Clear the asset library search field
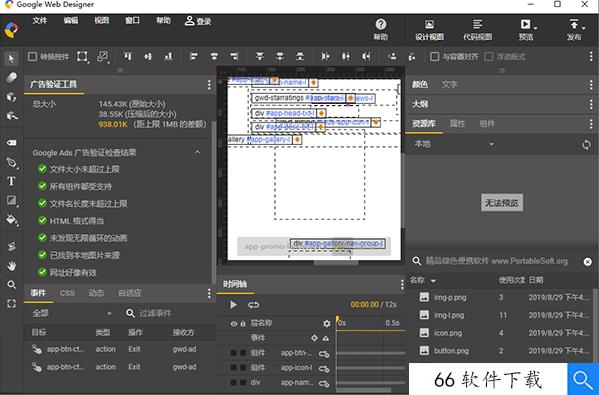Screen dimensions: 599x395 588,262
